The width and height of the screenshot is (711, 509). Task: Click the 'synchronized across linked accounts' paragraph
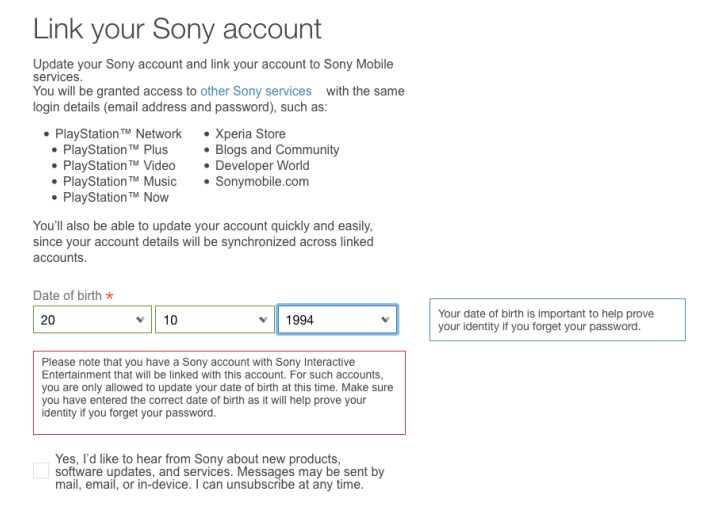pos(203,242)
